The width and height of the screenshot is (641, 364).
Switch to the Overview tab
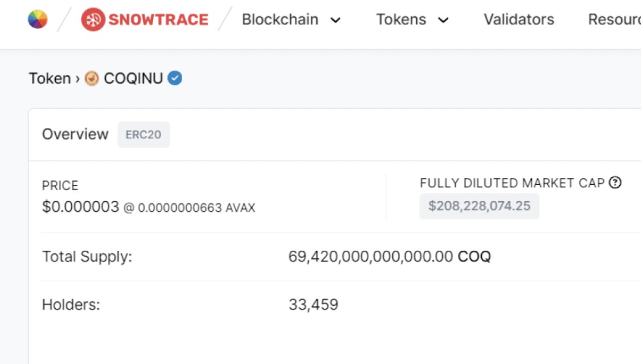point(75,134)
